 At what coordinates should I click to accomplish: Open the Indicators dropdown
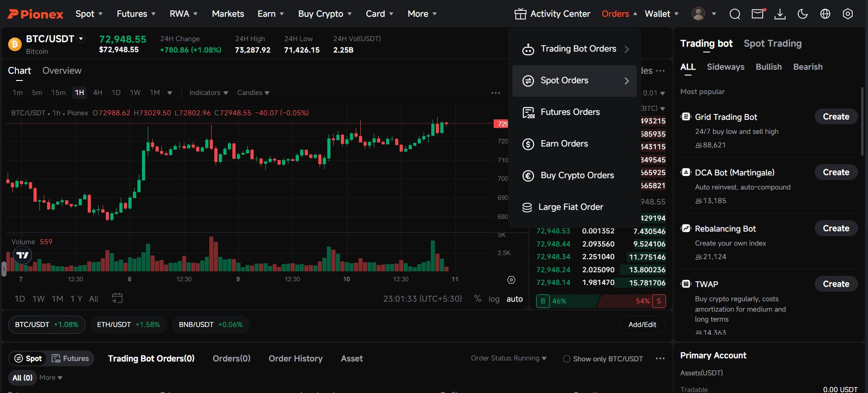point(208,93)
